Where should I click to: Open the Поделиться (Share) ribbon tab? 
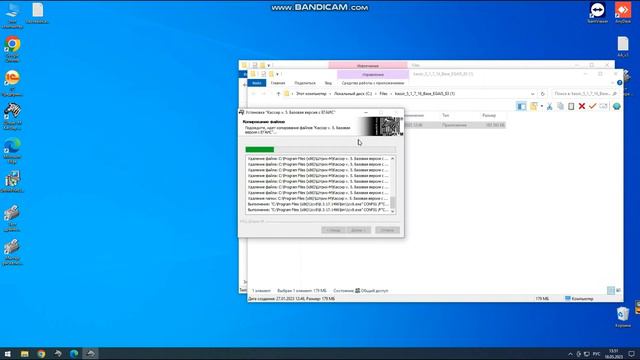(x=305, y=83)
